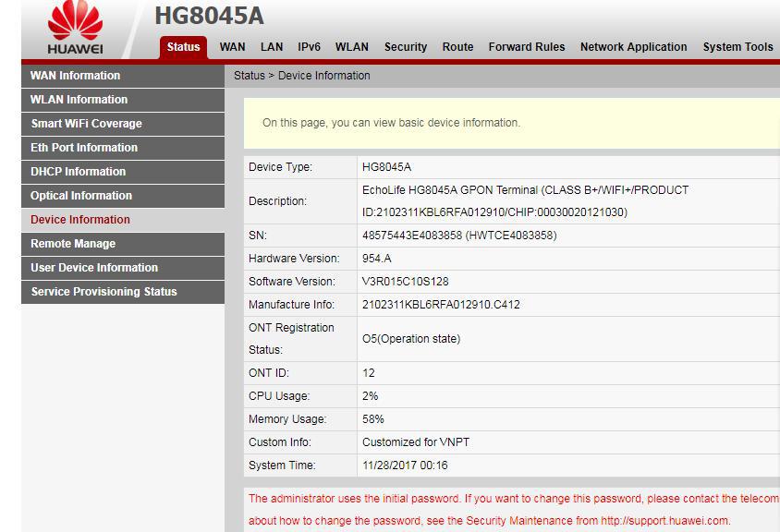The width and height of the screenshot is (780, 532).
Task: Click the Status > Device Information breadcrumb
Action: tap(302, 76)
